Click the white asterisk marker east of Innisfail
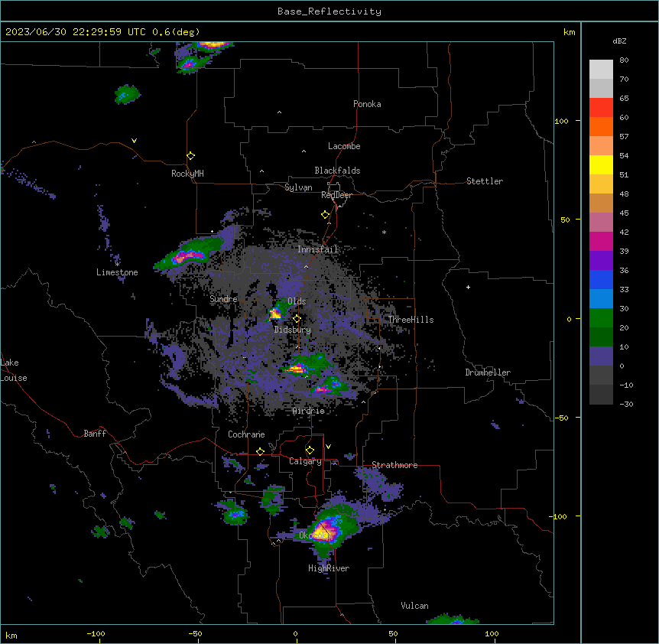Screen dimensions: 659x644 tap(384, 232)
